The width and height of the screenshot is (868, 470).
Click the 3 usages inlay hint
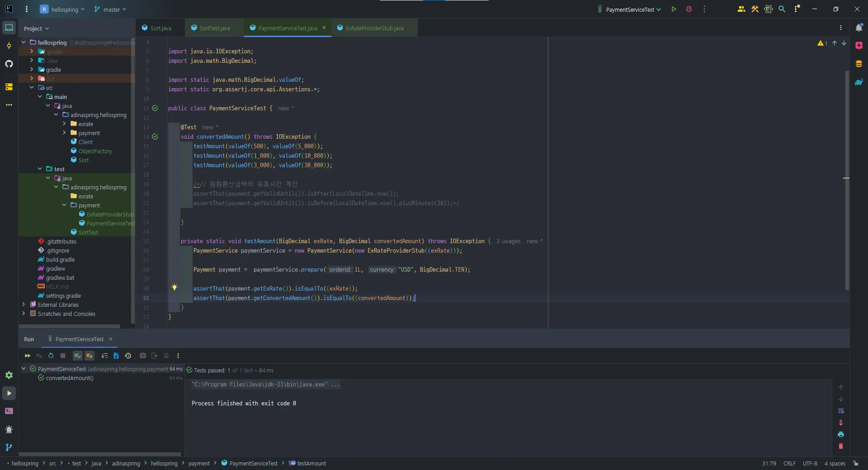508,241
